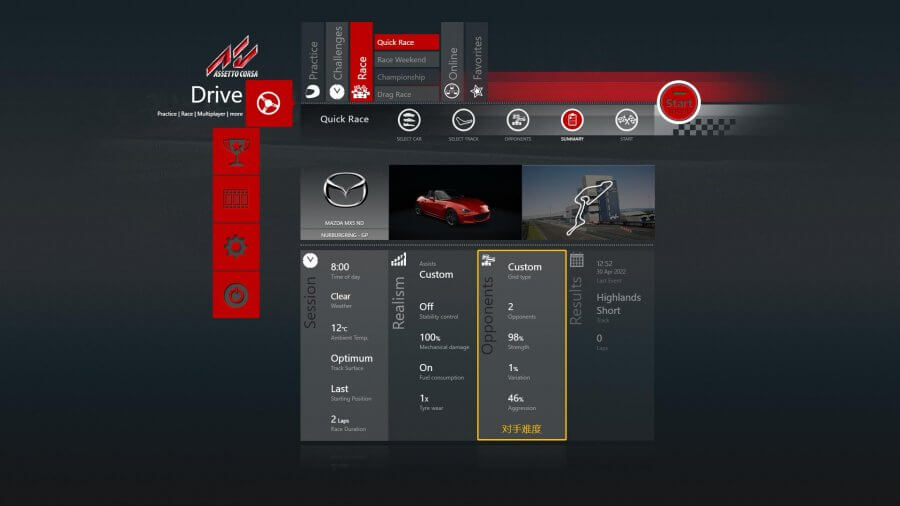Click the red Start race button
The image size is (900, 506).
click(x=678, y=103)
